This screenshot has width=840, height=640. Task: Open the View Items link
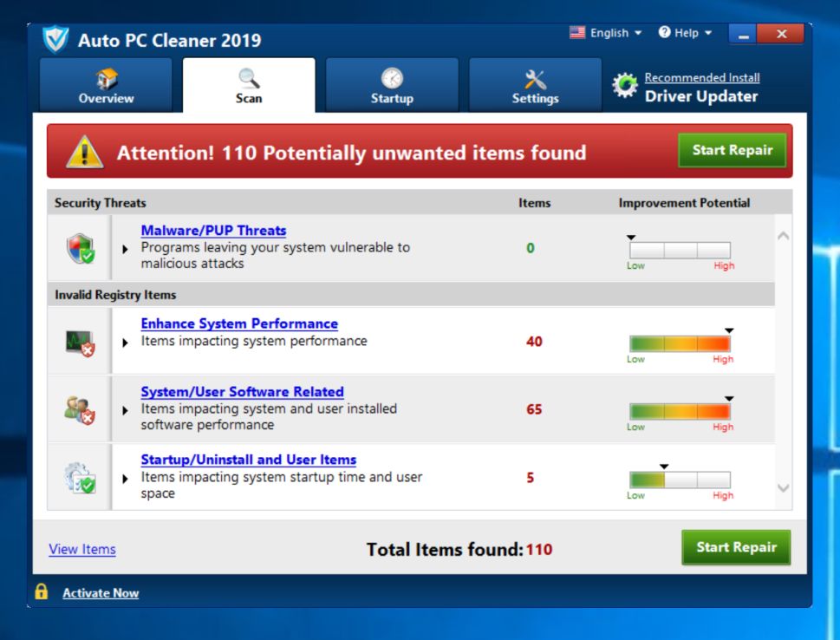click(x=82, y=550)
